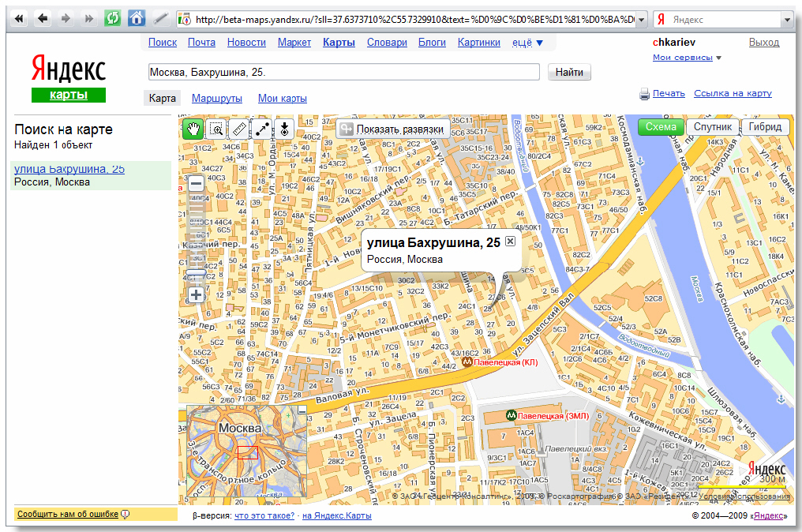Open Маркет in top navigation
Screen dimensions: 802x532
pyautogui.click(x=294, y=43)
